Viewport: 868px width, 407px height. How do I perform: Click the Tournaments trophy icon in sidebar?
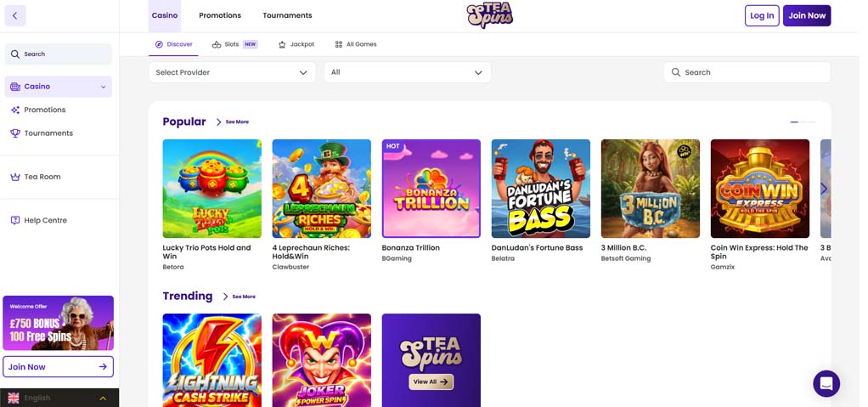[x=15, y=133]
